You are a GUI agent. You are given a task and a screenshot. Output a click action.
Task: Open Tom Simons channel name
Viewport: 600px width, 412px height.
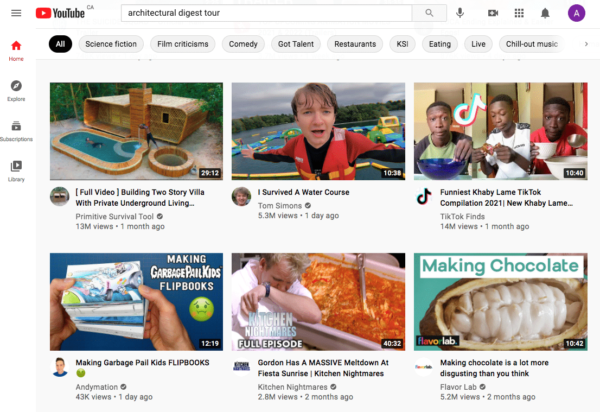tap(279, 206)
